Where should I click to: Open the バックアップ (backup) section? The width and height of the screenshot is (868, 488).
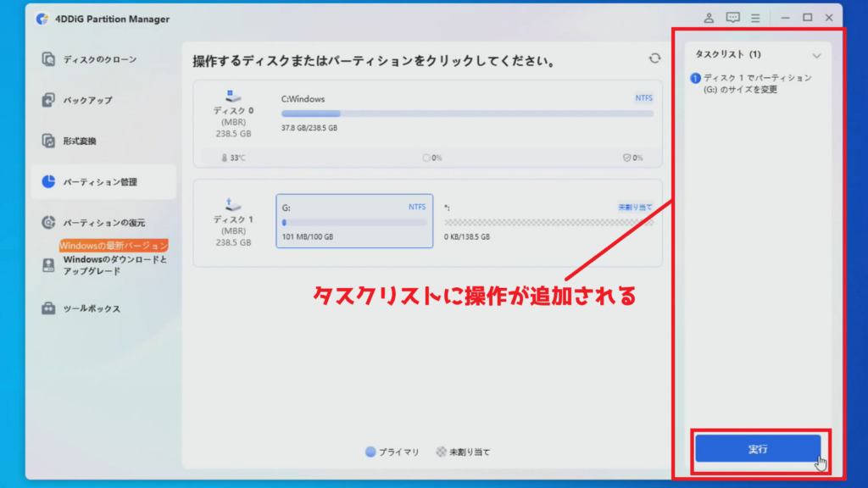(87, 101)
